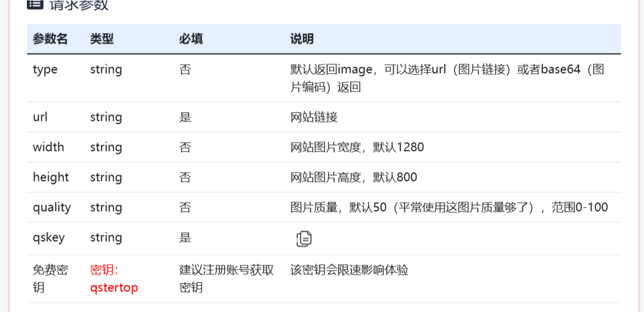Click the 建议注册账号获取密钥 text
644x312 pixels.
click(x=226, y=279)
